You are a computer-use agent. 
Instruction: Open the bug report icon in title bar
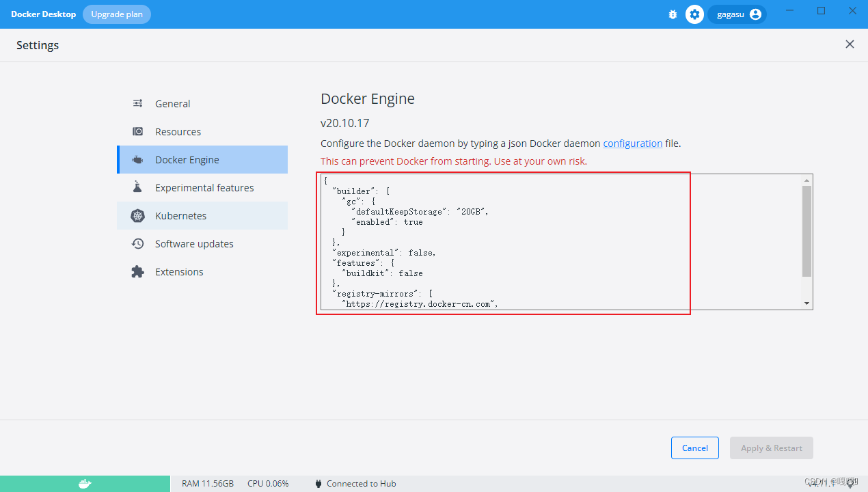[673, 14]
